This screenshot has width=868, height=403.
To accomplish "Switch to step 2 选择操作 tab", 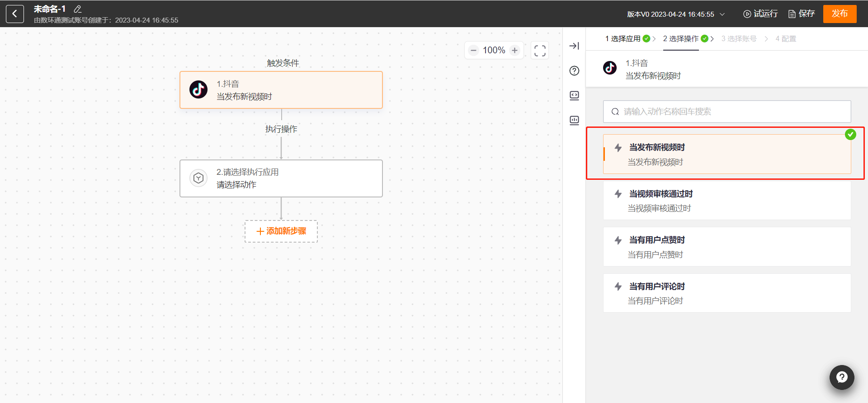I will coord(681,39).
